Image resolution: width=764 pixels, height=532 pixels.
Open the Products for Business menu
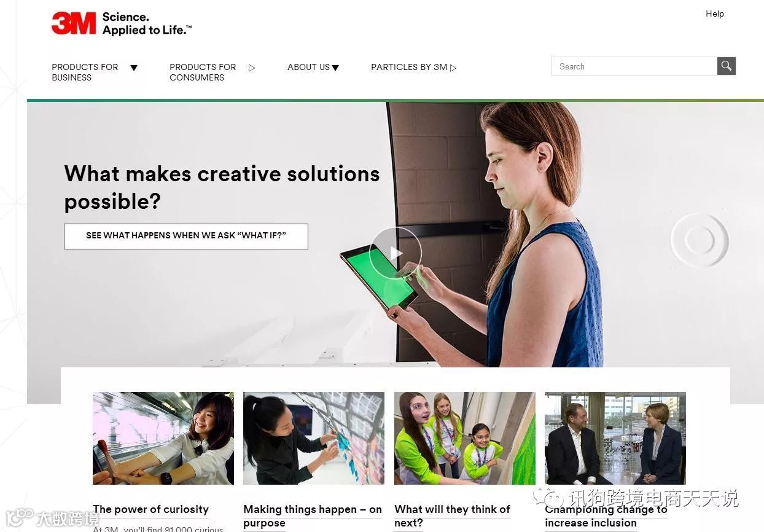pos(85,72)
